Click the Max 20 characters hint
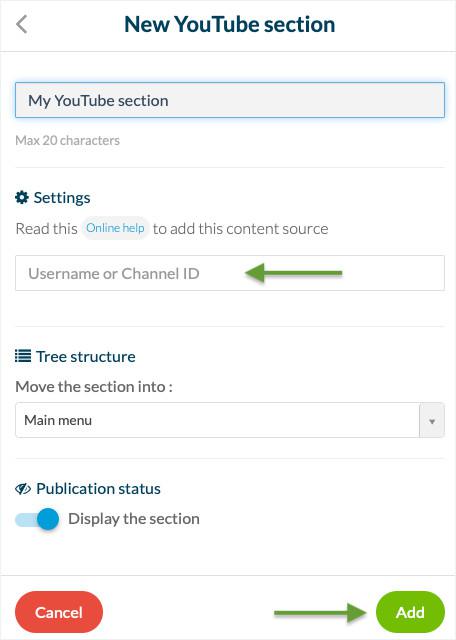456x640 pixels. (67, 140)
